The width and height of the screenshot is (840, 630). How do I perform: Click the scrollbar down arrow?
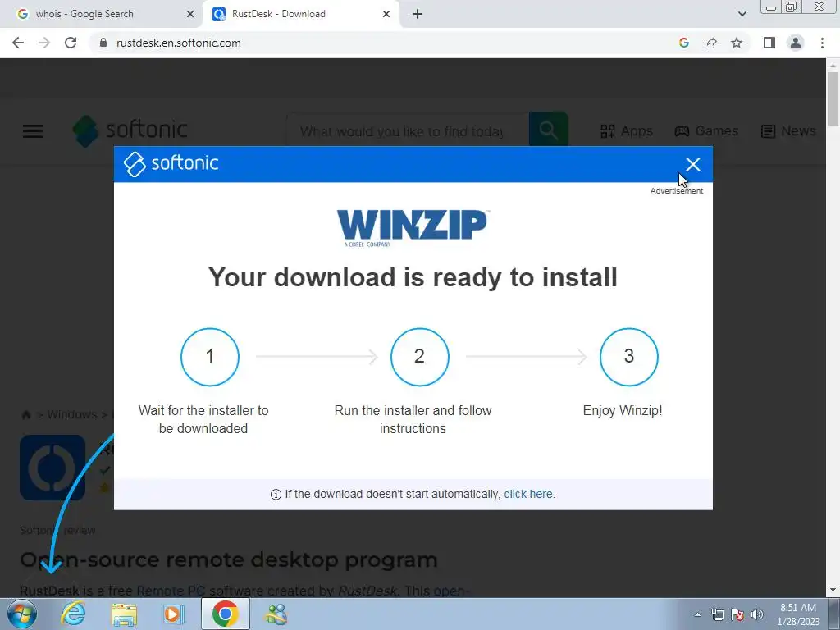click(x=833, y=590)
